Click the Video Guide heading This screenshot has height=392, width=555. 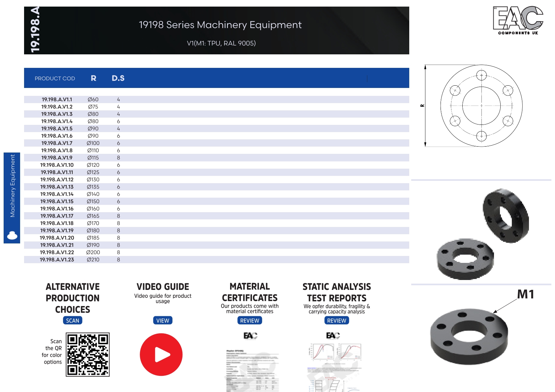point(163,287)
